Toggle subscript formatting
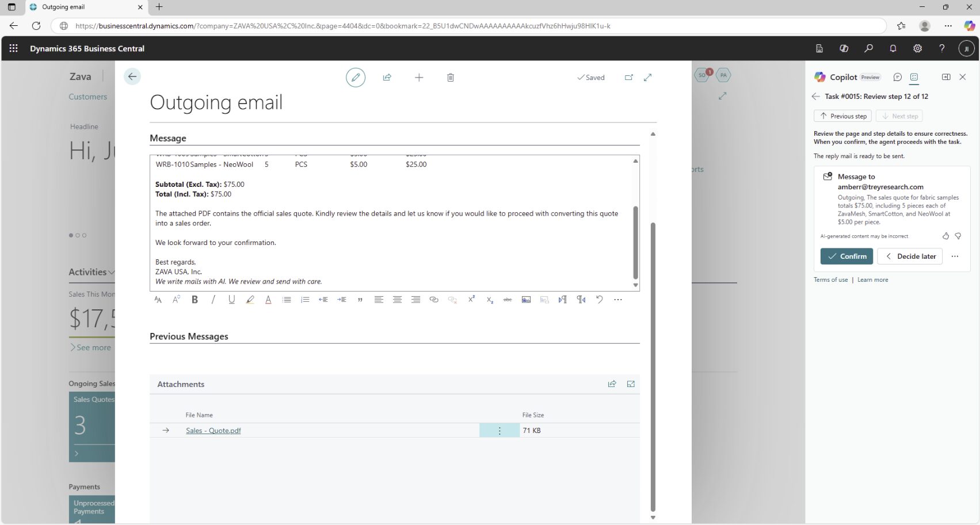980x525 pixels. (x=490, y=300)
